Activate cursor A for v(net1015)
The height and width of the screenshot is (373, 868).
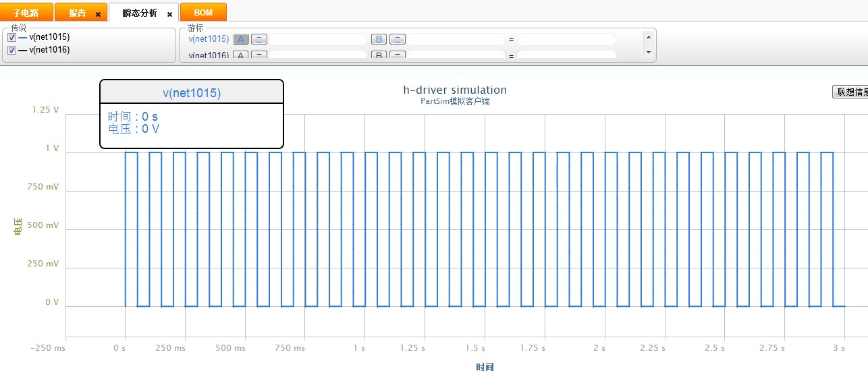click(241, 39)
